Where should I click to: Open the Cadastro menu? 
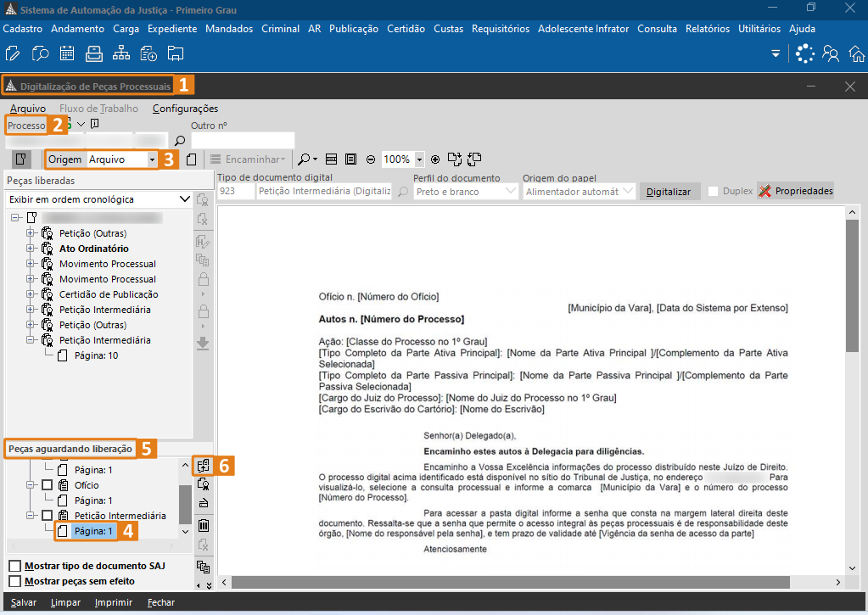(23, 29)
